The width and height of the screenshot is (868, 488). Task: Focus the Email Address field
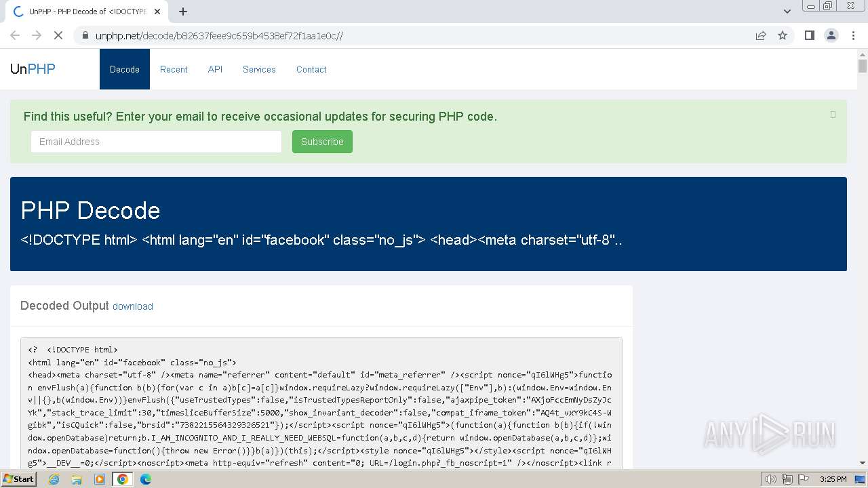156,142
